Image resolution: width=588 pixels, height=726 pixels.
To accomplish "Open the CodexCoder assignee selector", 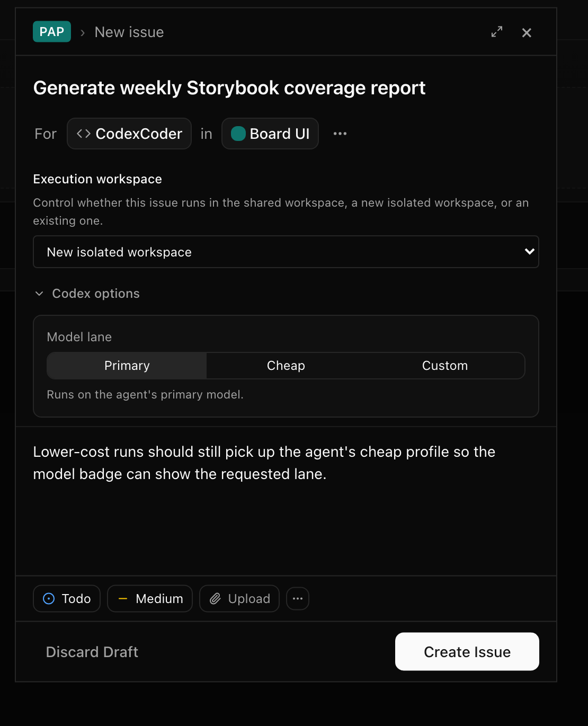I will [x=129, y=134].
